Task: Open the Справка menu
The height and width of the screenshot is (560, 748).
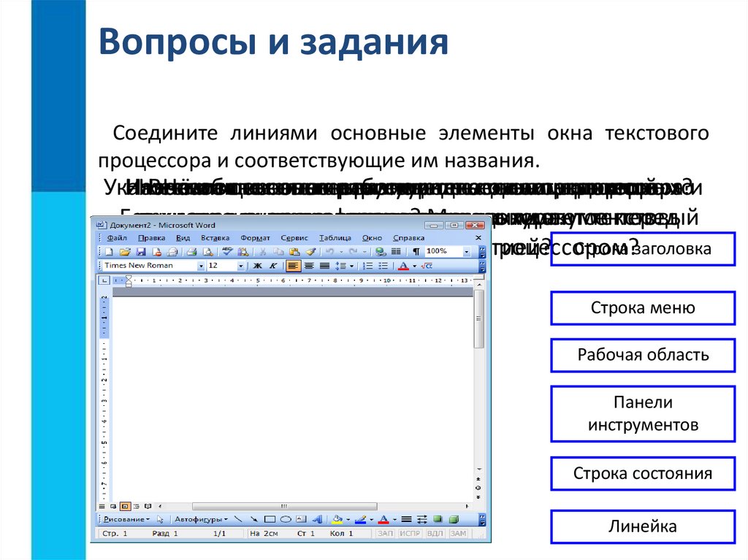Action: 408,237
